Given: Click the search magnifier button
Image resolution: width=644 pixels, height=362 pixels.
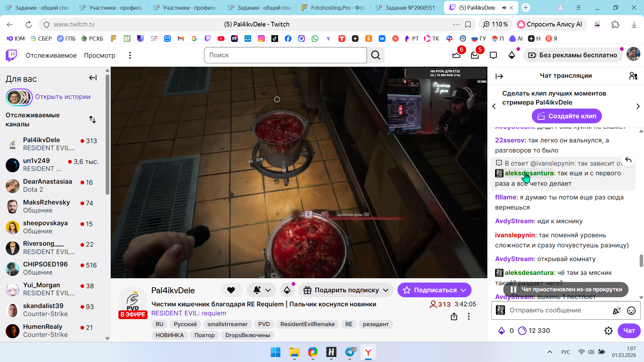Looking at the screenshot, I should pyautogui.click(x=376, y=55).
